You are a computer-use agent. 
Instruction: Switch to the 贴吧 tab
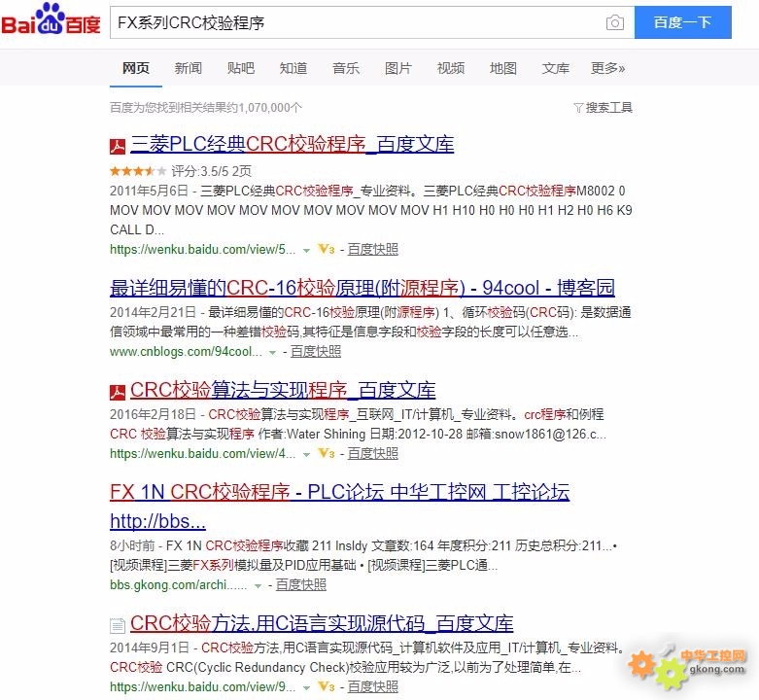point(241,68)
